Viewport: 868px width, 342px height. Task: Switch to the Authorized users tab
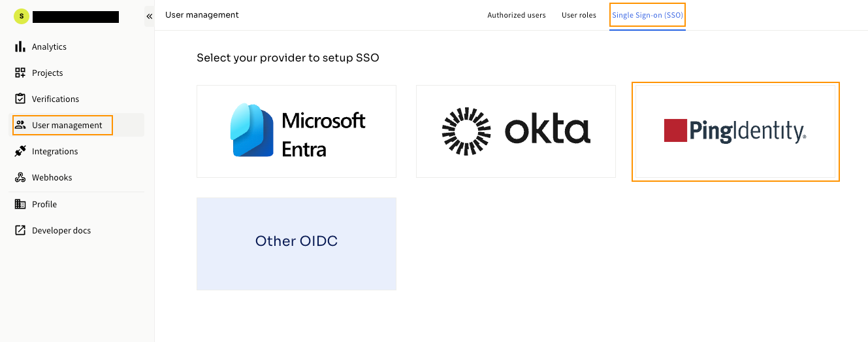(517, 15)
